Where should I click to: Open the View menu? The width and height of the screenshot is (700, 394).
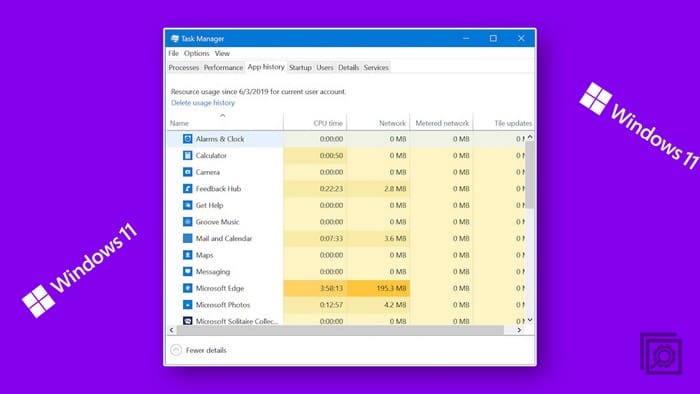tap(222, 53)
